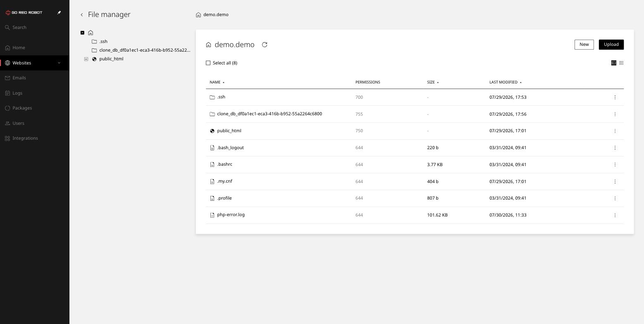The image size is (644, 324).
Task: Select .ssh folder in tree
Action: coord(103,41)
